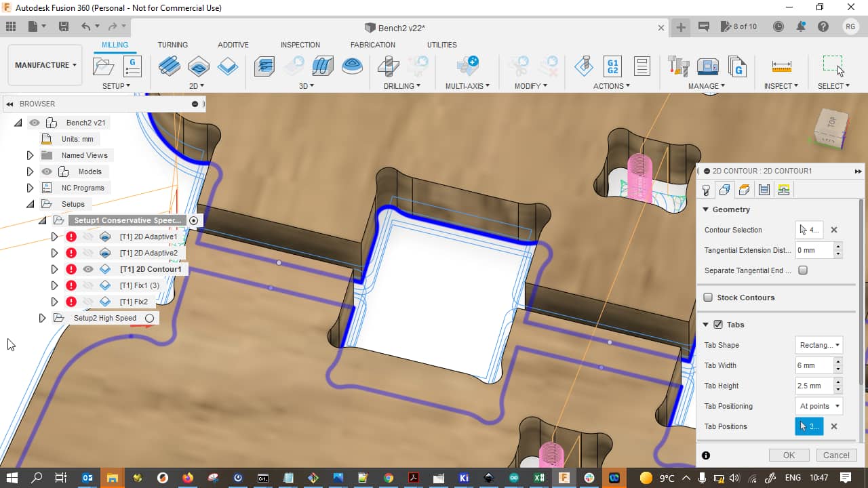
Task: Collapse the Setups node
Action: [x=30, y=204]
